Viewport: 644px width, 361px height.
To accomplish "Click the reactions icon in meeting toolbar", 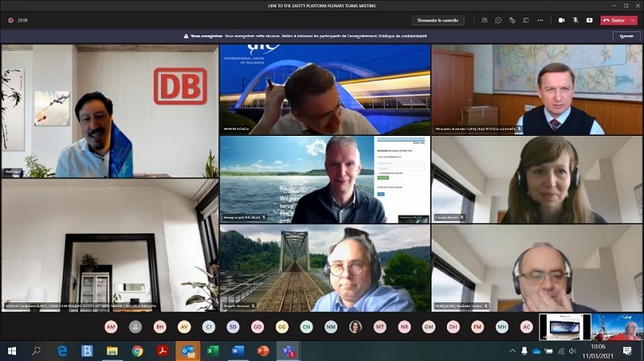I will 513,20.
